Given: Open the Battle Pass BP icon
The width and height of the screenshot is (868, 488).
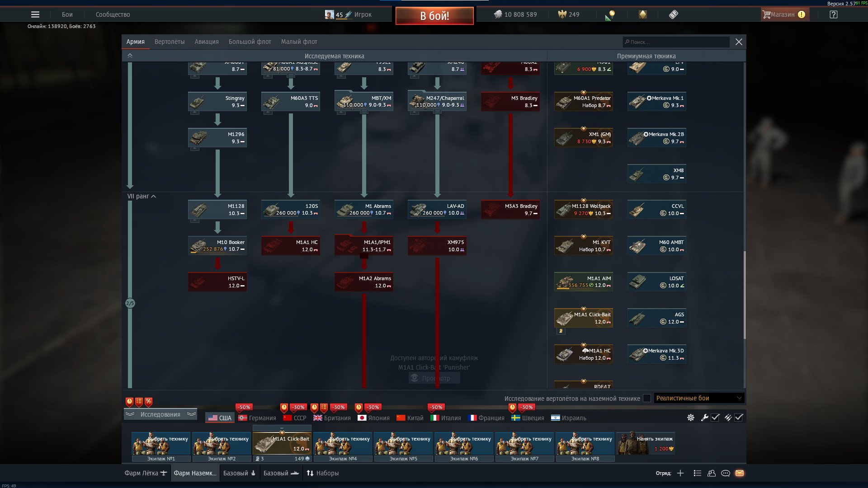Looking at the screenshot, I should pyautogui.click(x=673, y=14).
